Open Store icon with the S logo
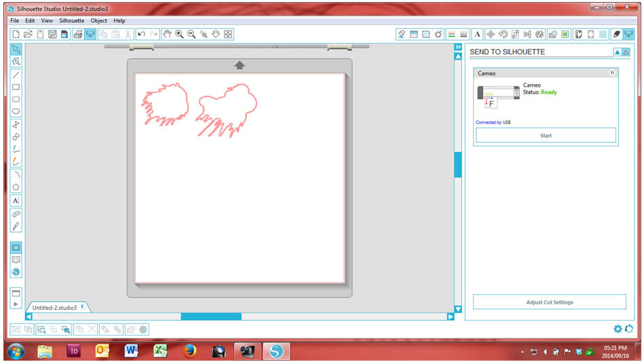This screenshot has height=362, width=644. click(16, 272)
